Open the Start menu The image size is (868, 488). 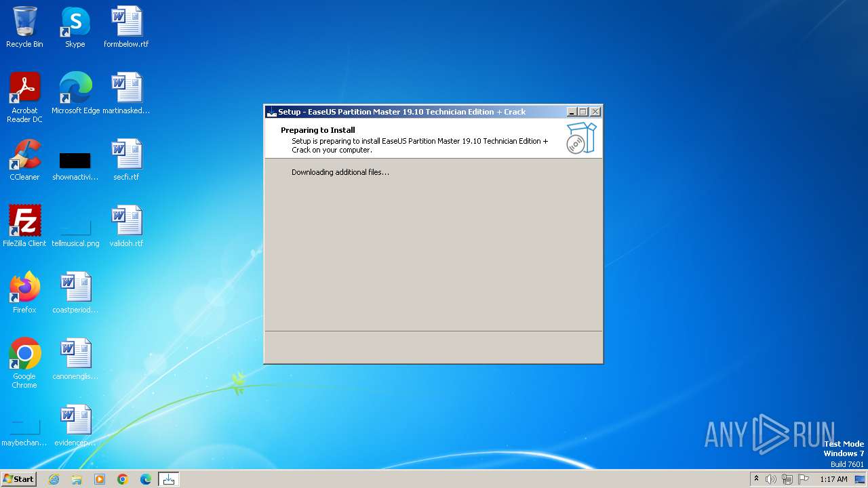pyautogui.click(x=18, y=479)
